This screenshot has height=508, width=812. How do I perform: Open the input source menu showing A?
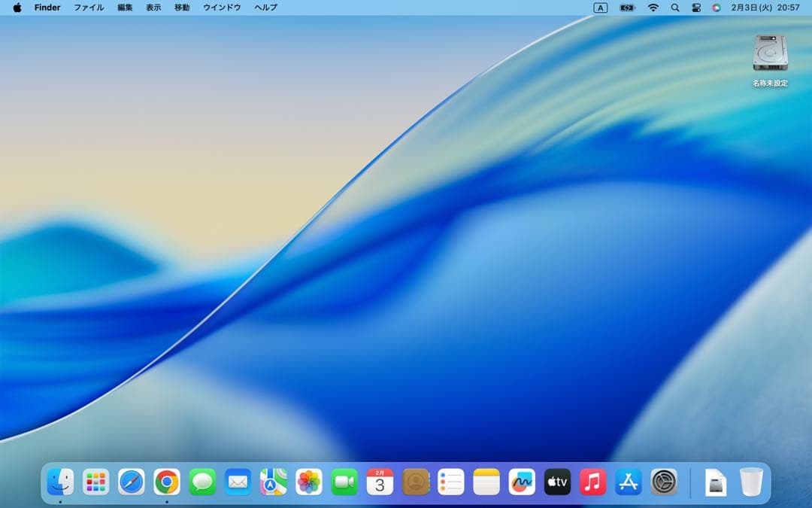(x=602, y=8)
